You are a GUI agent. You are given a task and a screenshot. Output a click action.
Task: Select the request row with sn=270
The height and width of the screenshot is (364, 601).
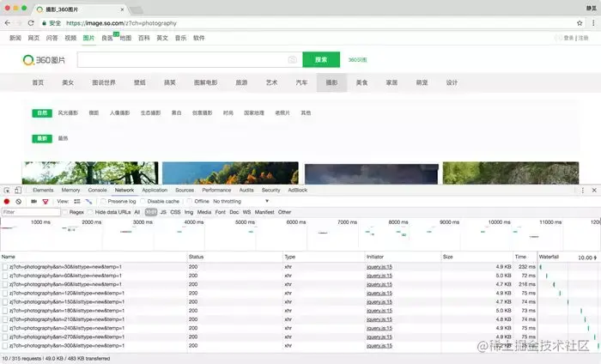(x=268, y=337)
